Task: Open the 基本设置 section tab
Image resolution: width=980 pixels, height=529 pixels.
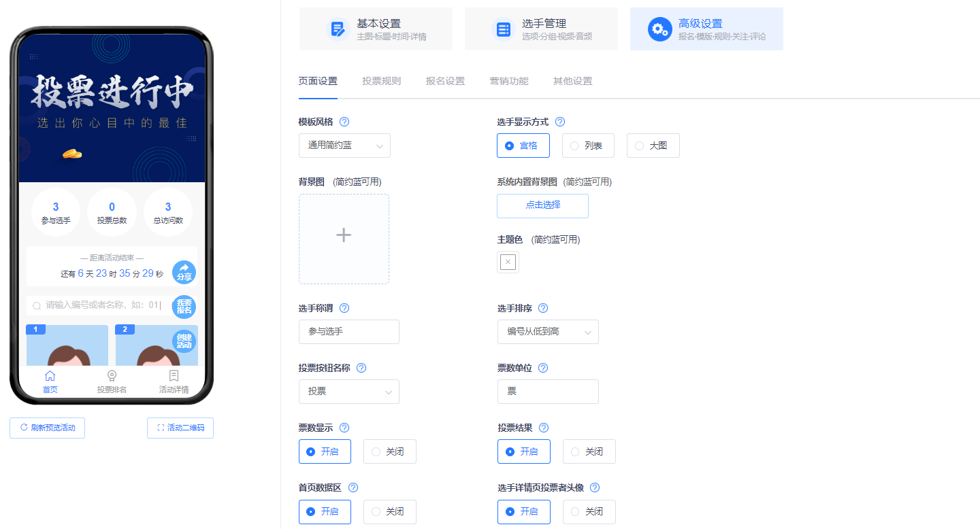Action: 376,29
